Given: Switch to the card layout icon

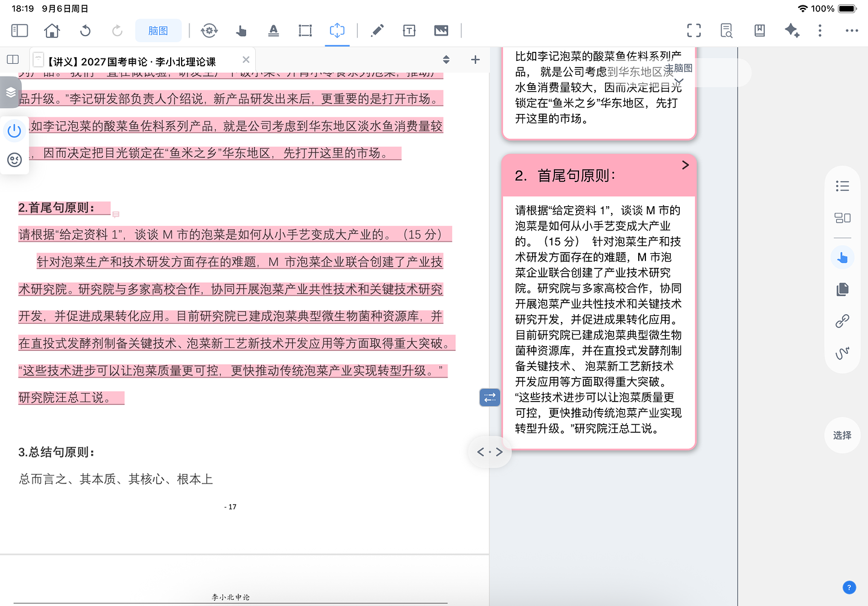Looking at the screenshot, I should [x=843, y=218].
